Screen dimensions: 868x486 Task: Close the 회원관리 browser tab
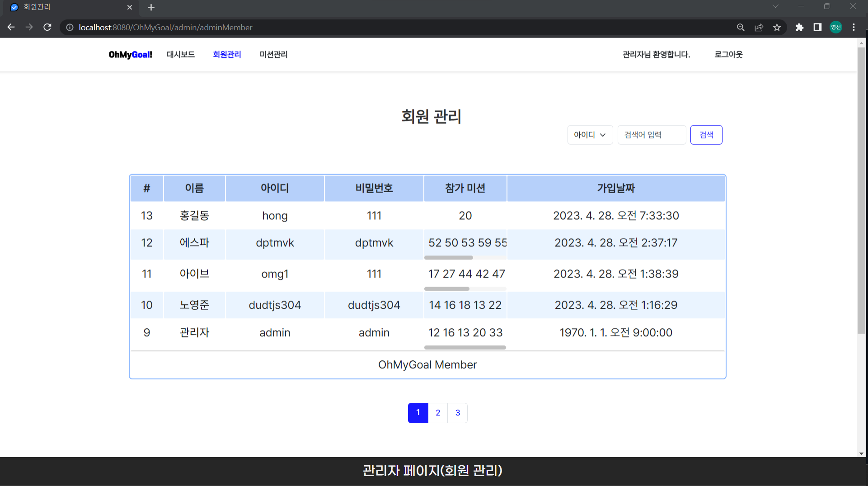pyautogui.click(x=130, y=7)
